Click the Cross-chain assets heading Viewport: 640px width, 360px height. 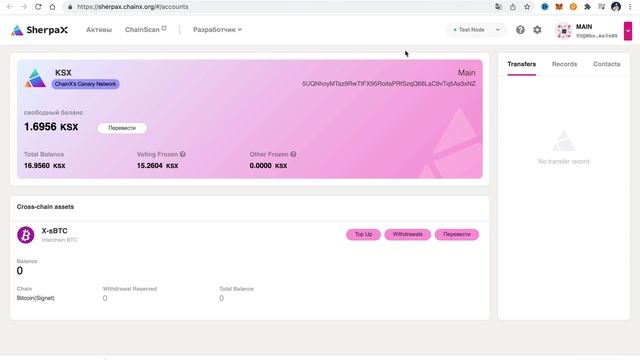pos(45,207)
